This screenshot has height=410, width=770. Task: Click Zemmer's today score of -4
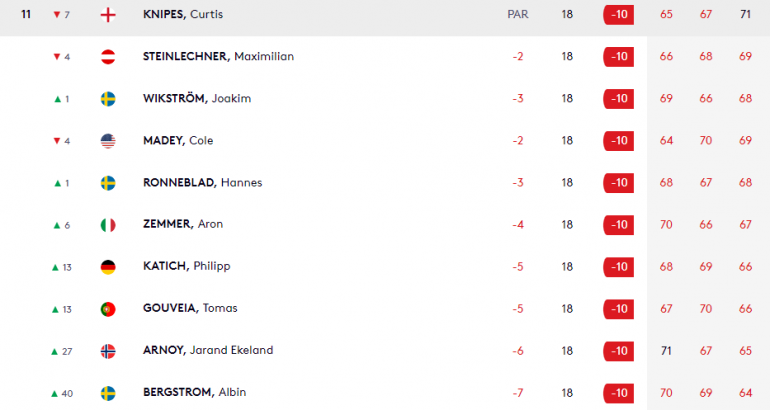click(517, 225)
